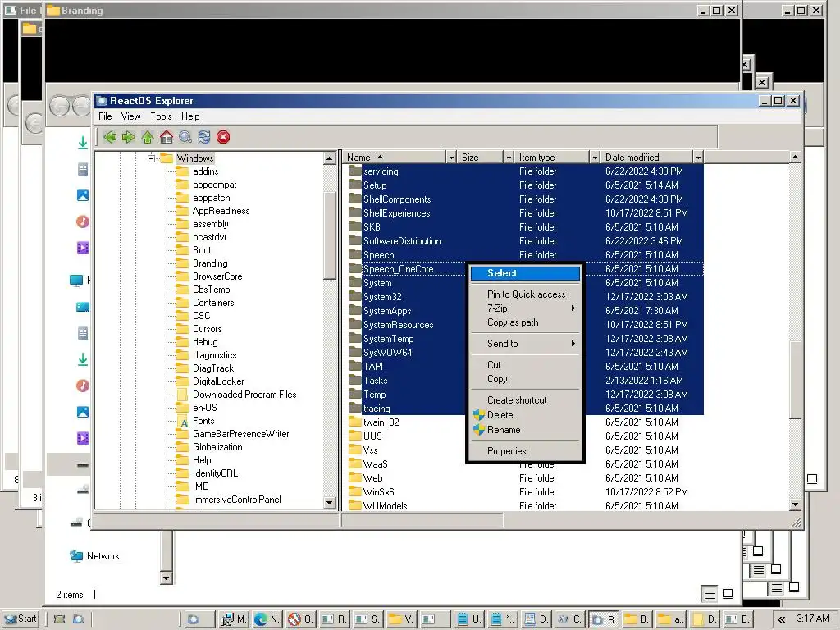The height and width of the screenshot is (630, 840).
Task: Sort by the Item type column header
Action: coord(552,157)
